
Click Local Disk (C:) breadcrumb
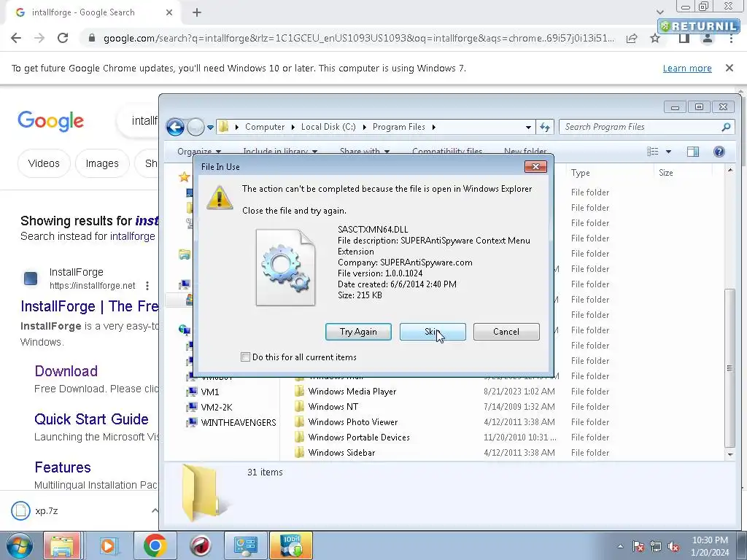[x=328, y=127]
